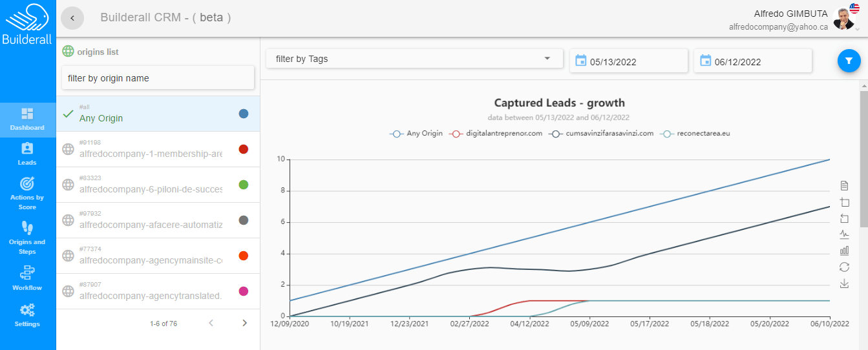The height and width of the screenshot is (350, 868).
Task: Click the filter by origin name field
Action: coord(158,78)
